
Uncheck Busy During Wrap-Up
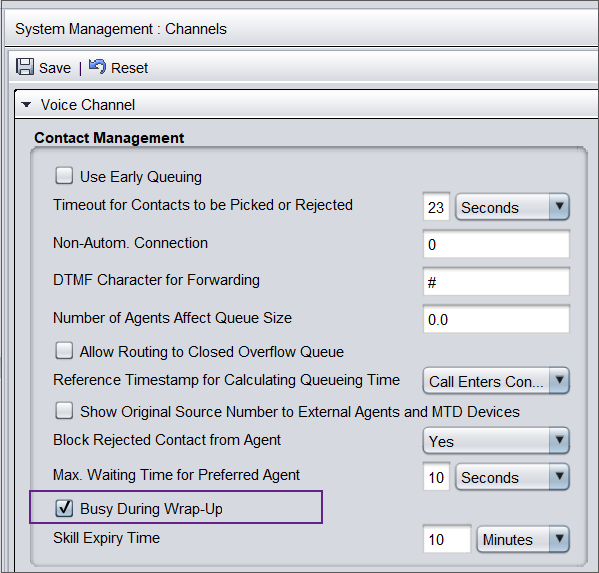pyautogui.click(x=64, y=508)
